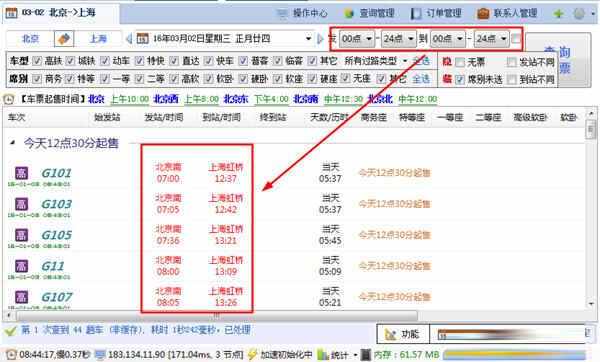Click the purple 高 icon for G105
Viewport: 600px width, 362px height.
(x=21, y=235)
